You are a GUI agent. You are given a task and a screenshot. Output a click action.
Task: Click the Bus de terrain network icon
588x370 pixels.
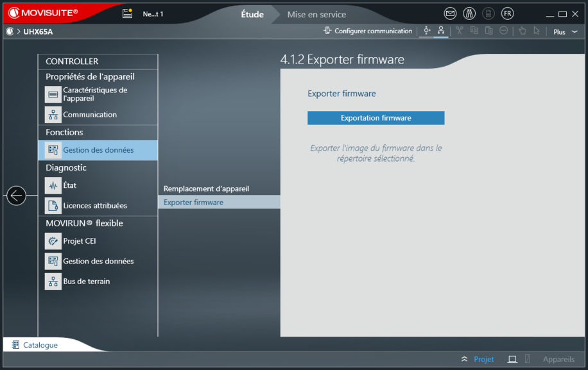(x=53, y=282)
